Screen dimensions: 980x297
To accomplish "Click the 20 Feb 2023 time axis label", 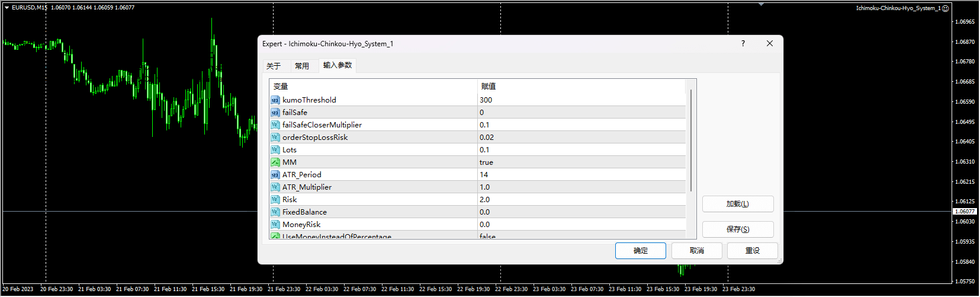I will (18, 289).
